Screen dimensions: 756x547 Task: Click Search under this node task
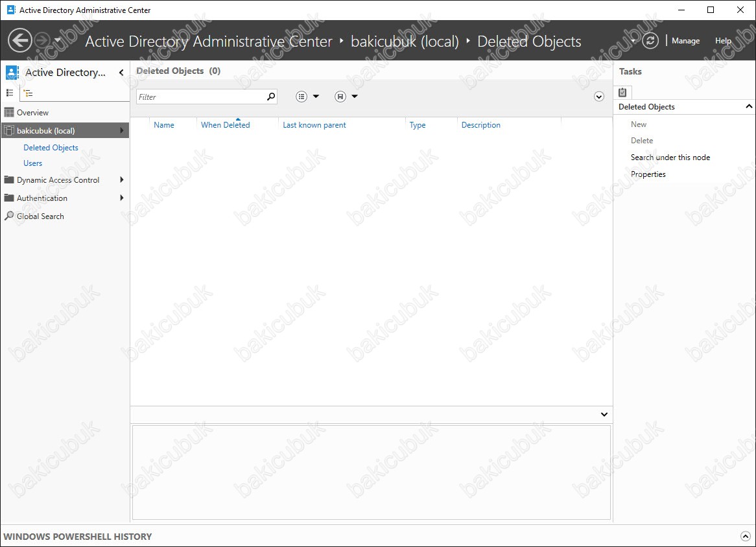670,157
